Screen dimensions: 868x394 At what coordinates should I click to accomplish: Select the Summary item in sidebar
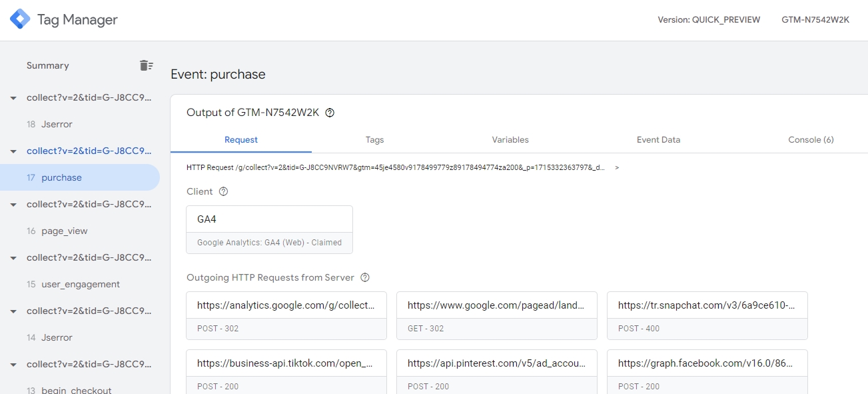coord(48,65)
